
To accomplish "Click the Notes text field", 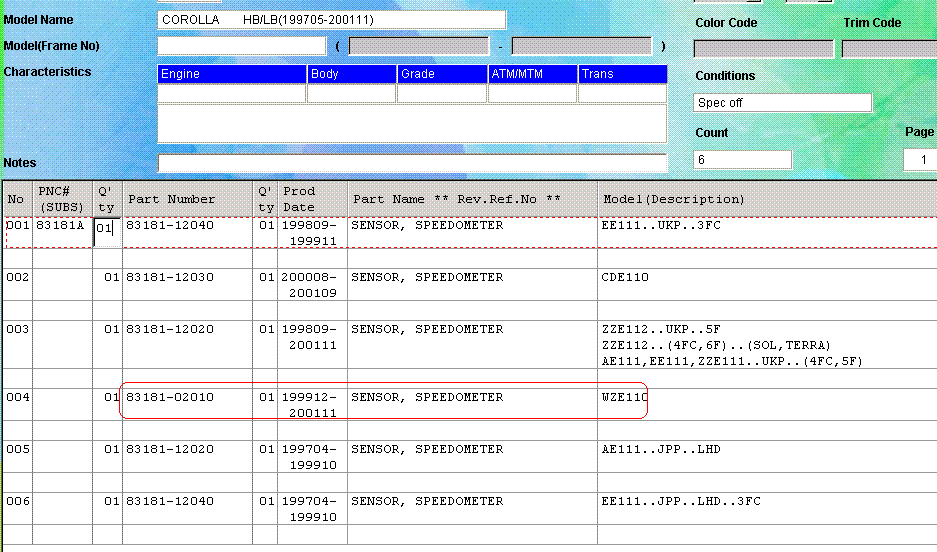I will pyautogui.click(x=411, y=163).
